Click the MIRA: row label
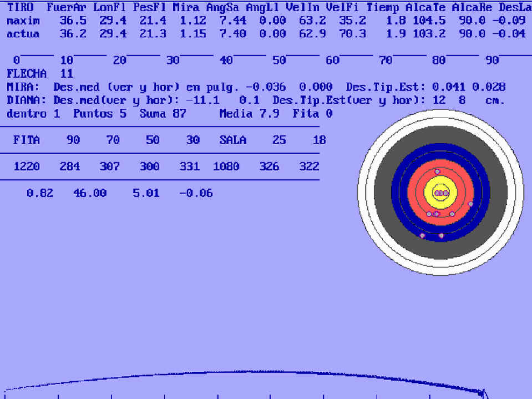This screenshot has width=532, height=399. pyautogui.click(x=23, y=87)
